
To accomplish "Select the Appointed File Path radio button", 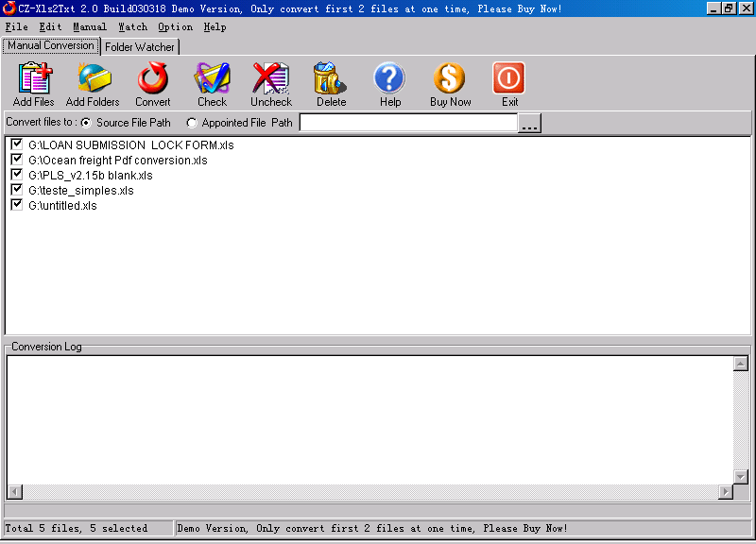I will [x=192, y=124].
